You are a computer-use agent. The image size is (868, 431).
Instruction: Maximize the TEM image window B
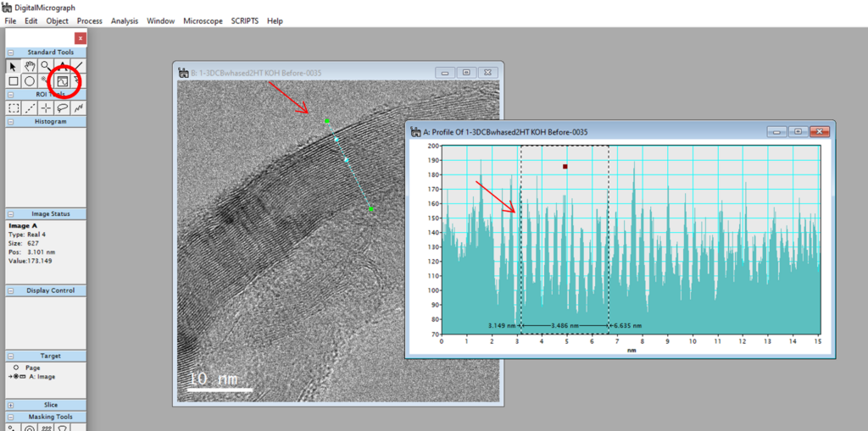tap(466, 73)
